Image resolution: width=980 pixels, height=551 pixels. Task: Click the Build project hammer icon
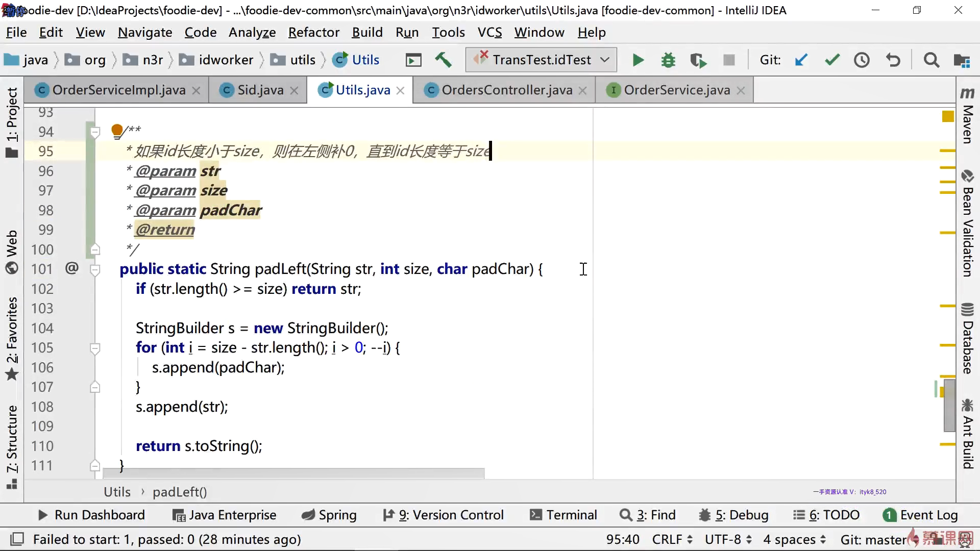pos(443,60)
